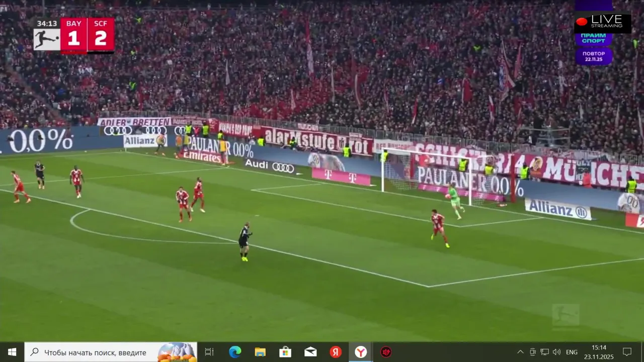
Task: Click the SCF team score box
Action: (101, 35)
